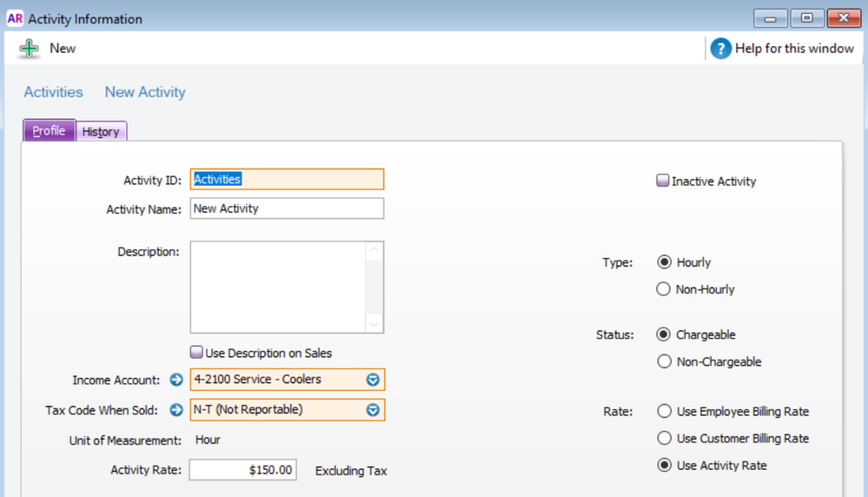The height and width of the screenshot is (497, 868).
Task: Click the Income Account zoom arrow icon
Action: click(176, 380)
